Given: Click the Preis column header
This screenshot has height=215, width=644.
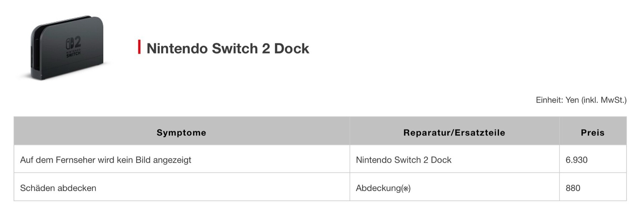Looking at the screenshot, I should click(x=593, y=132).
